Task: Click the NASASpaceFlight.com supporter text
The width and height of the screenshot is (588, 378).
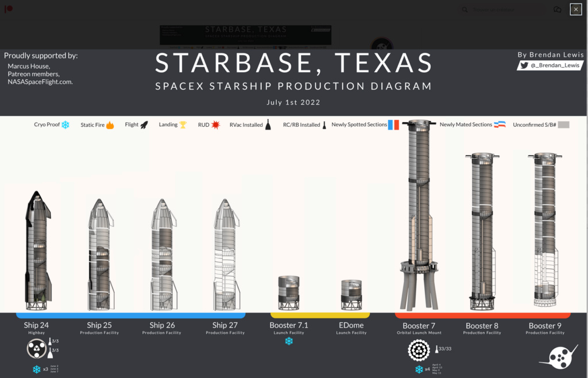Action: click(41, 82)
